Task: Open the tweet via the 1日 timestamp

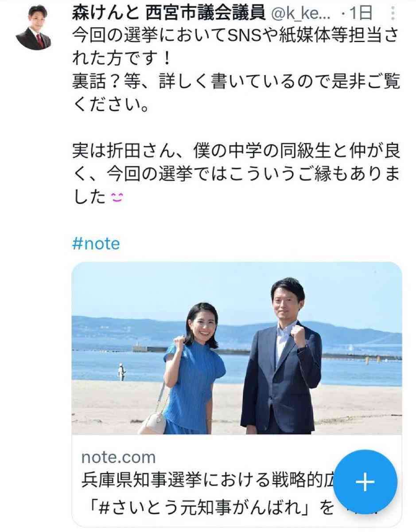Action: point(360,14)
